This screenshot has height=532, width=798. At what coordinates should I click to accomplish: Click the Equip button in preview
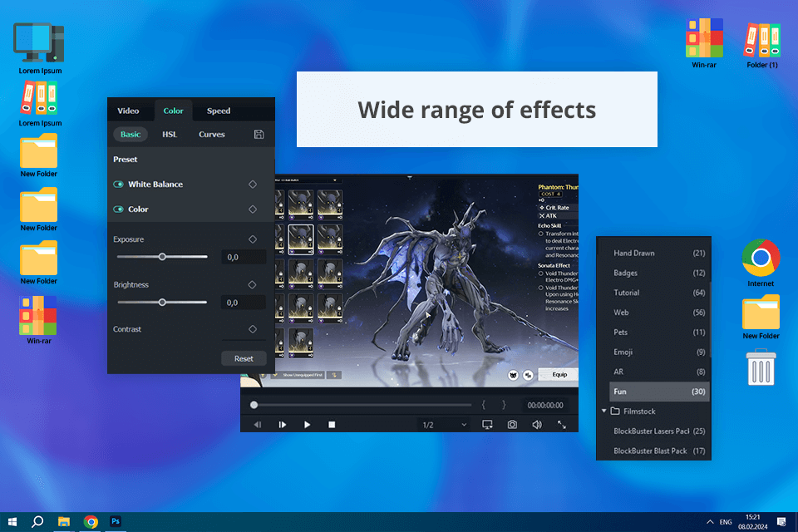coord(559,374)
